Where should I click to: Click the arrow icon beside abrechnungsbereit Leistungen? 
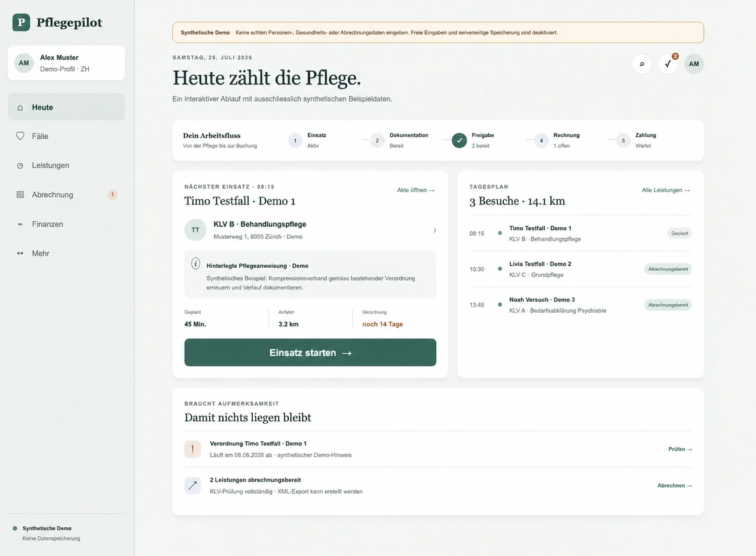point(192,485)
